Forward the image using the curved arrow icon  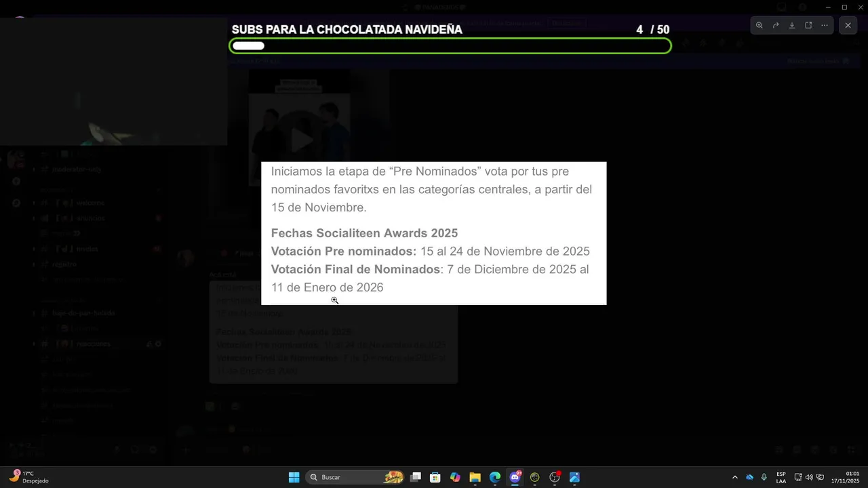[776, 25]
